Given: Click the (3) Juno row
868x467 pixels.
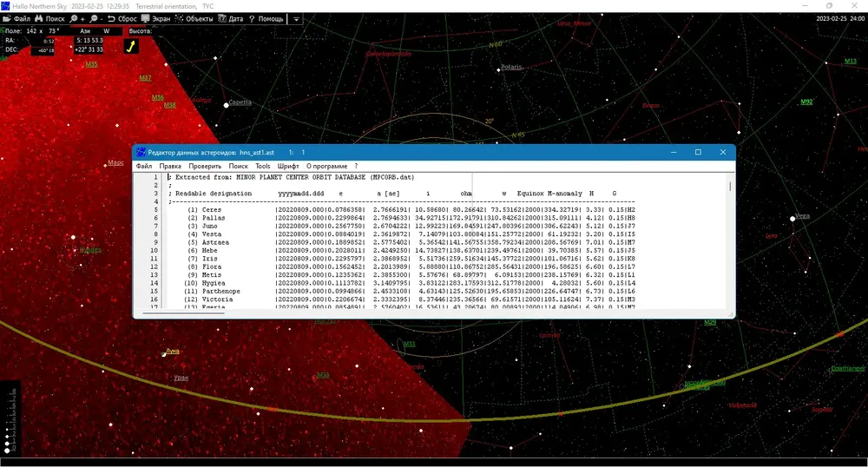Looking at the screenshot, I should [411, 227].
